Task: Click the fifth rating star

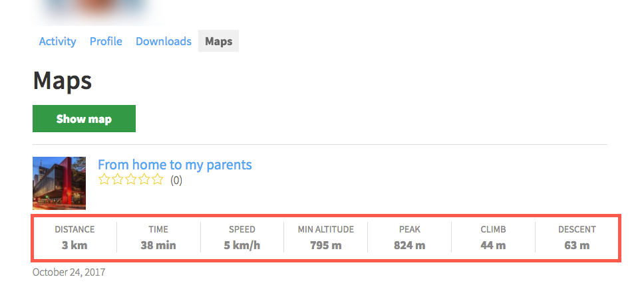Action: pyautogui.click(x=157, y=179)
